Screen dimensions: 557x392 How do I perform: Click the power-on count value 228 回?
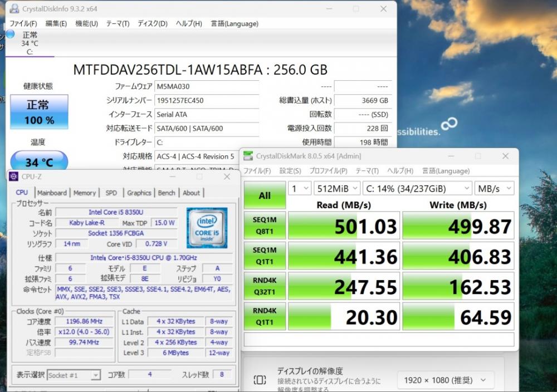[363, 128]
